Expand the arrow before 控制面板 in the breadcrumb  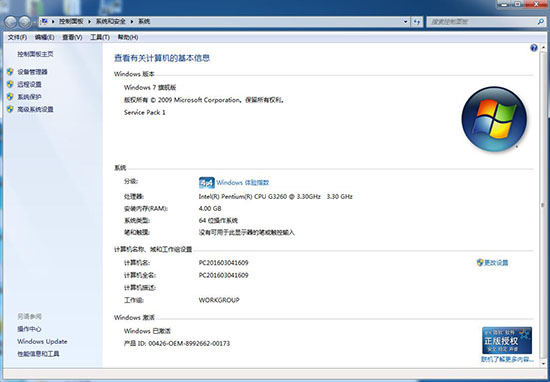[53, 22]
